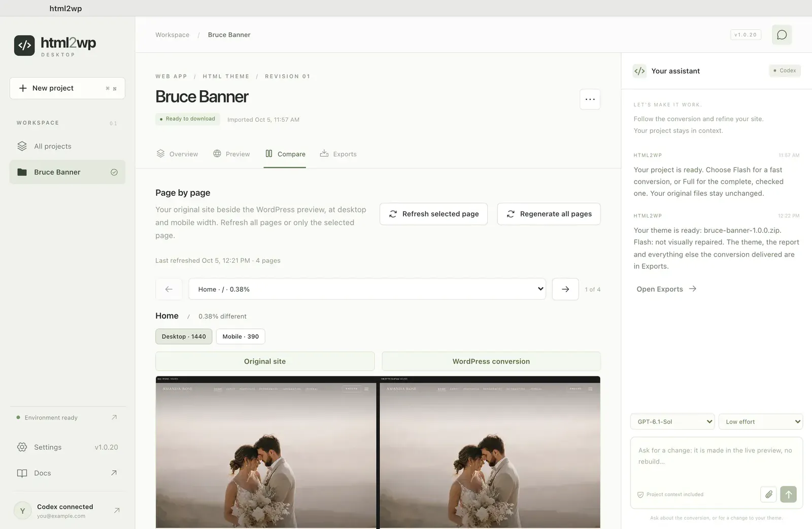
Task: Click the Original site header
Action: [265, 361]
